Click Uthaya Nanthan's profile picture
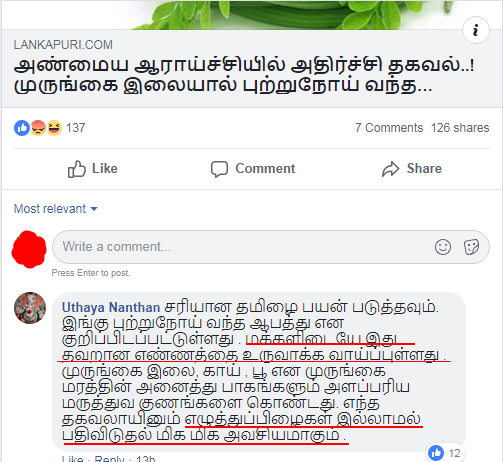The height and width of the screenshot is (462, 503). pos(30,308)
